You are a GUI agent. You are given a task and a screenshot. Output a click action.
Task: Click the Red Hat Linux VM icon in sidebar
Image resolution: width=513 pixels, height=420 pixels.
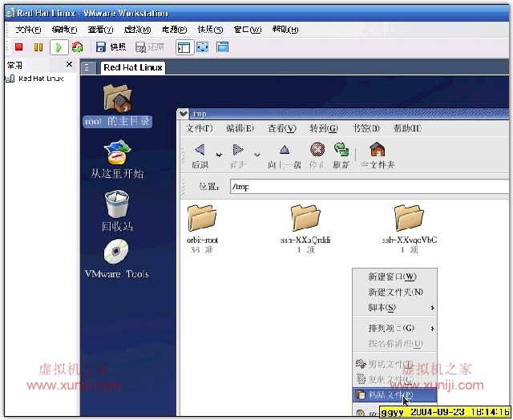[x=10, y=79]
